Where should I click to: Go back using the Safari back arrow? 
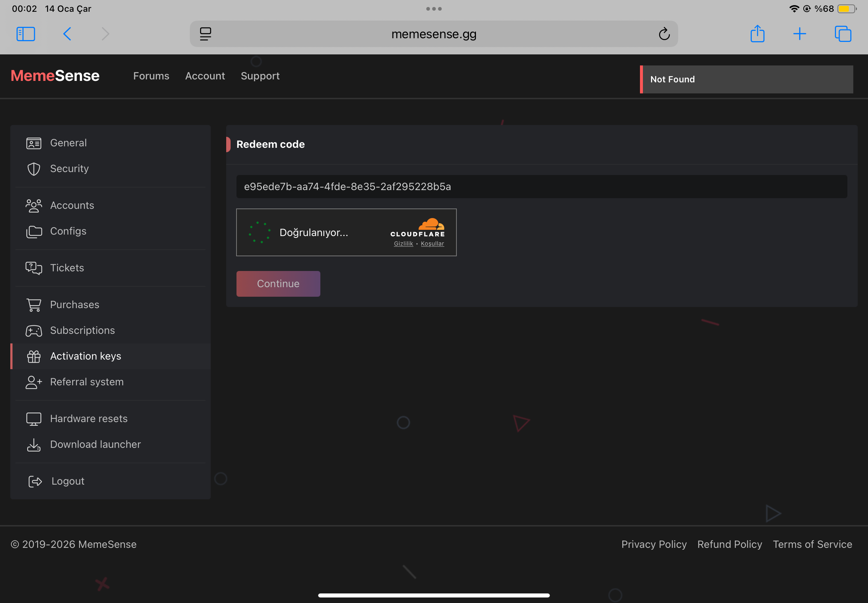(67, 34)
